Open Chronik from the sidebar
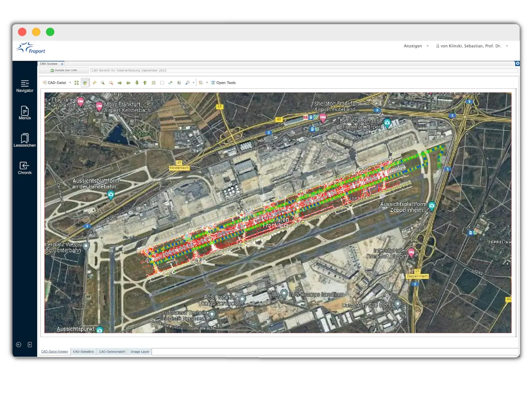532x394 pixels. (x=24, y=169)
